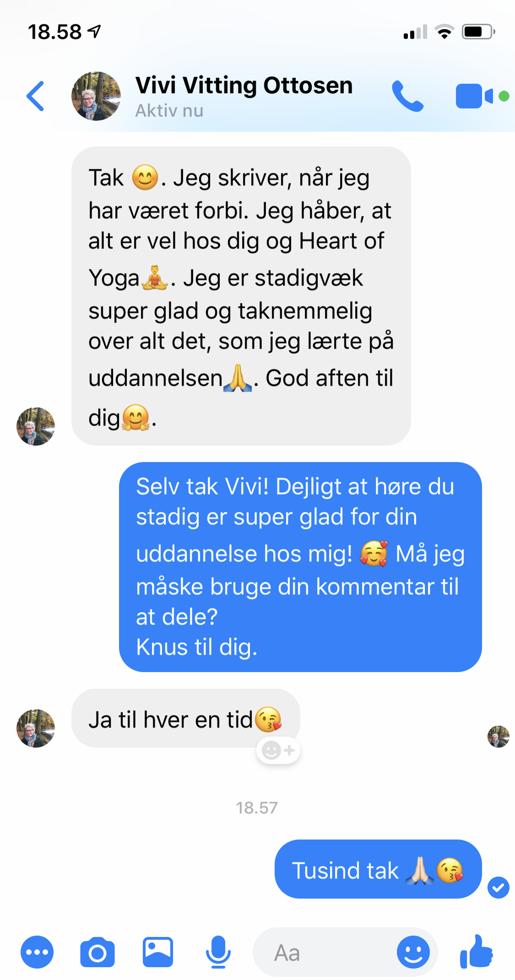Start a voice call with Vivi

pos(407,96)
